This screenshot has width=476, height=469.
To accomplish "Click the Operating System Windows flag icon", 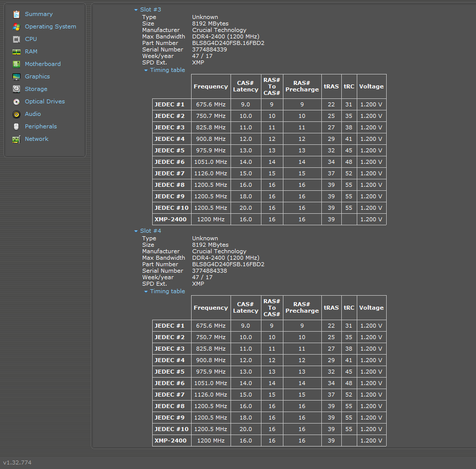I will coord(16,26).
